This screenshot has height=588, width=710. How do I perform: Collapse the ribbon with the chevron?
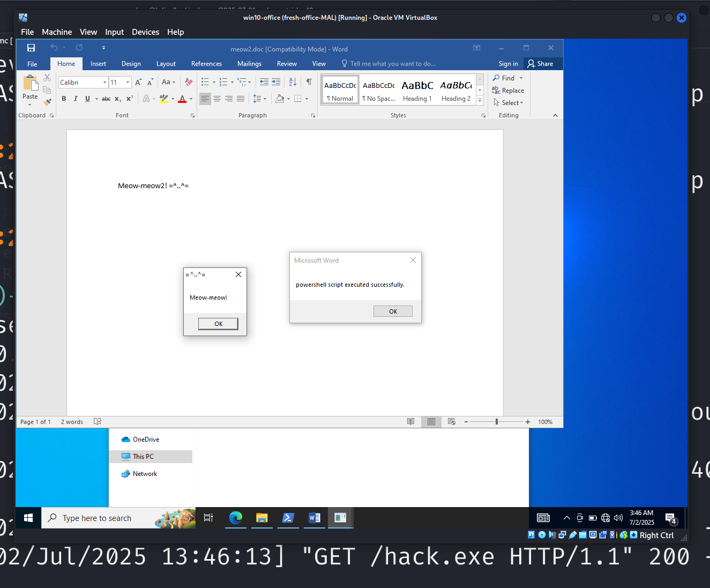[555, 115]
